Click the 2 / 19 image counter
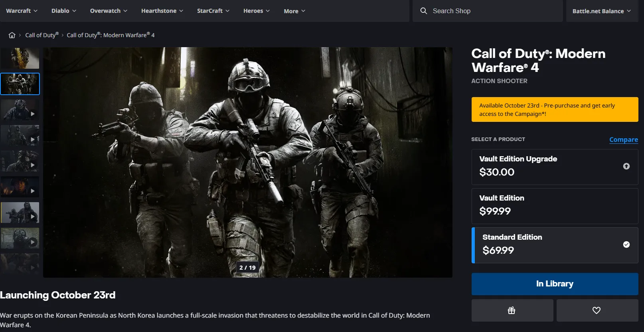 click(247, 268)
